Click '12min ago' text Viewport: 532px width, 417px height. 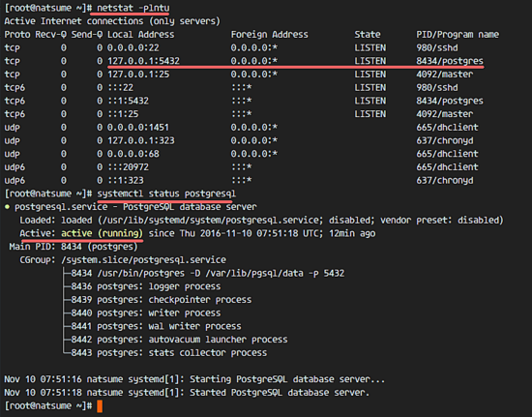[352, 233]
